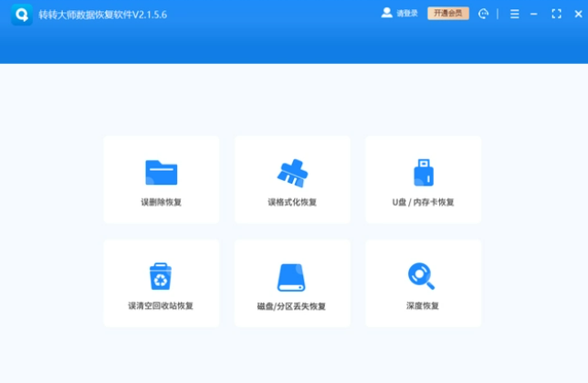Click the 误格式化恢复 label
This screenshot has width=588, height=383.
[292, 202]
